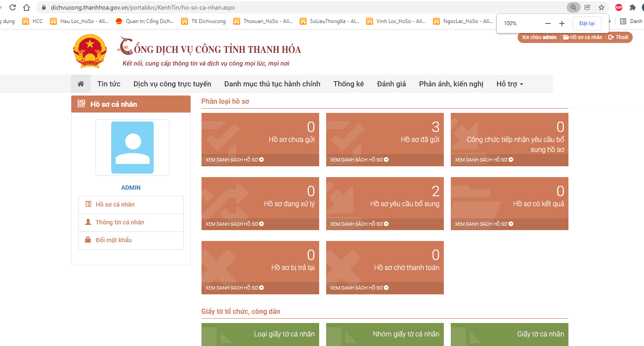Screen dimensions: 644x346
Task: Open the Tin tức menu item
Action: coord(109,84)
